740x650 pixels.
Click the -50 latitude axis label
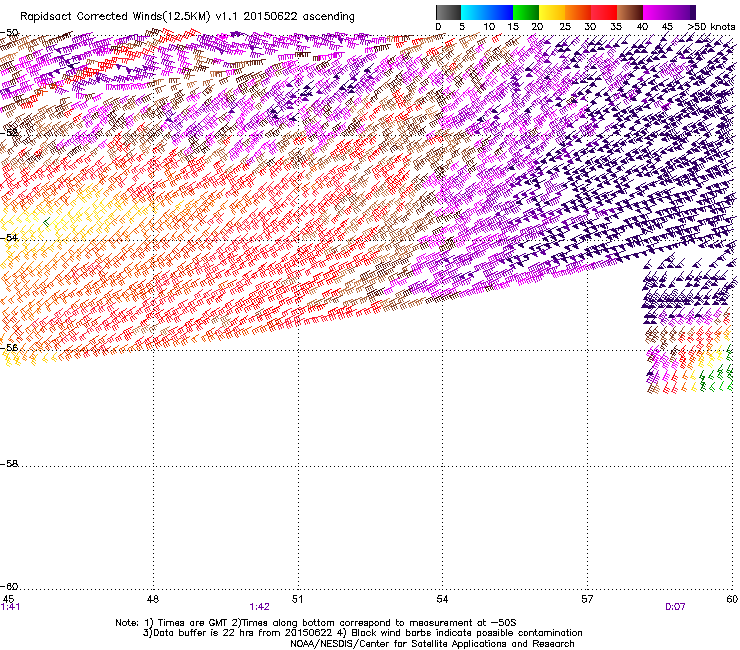click(x=9, y=33)
